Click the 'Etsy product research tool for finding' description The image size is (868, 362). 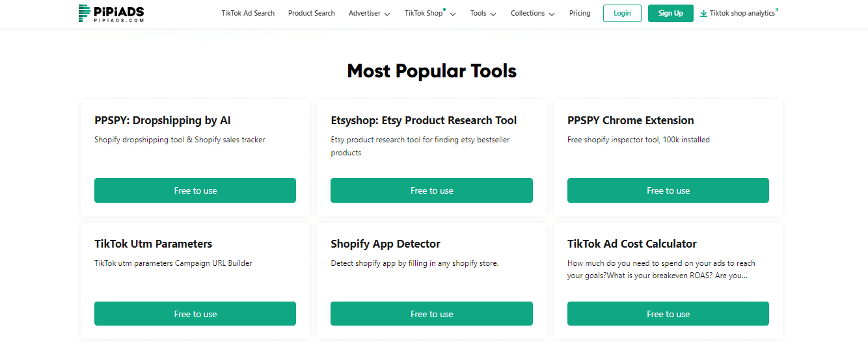coord(420,146)
